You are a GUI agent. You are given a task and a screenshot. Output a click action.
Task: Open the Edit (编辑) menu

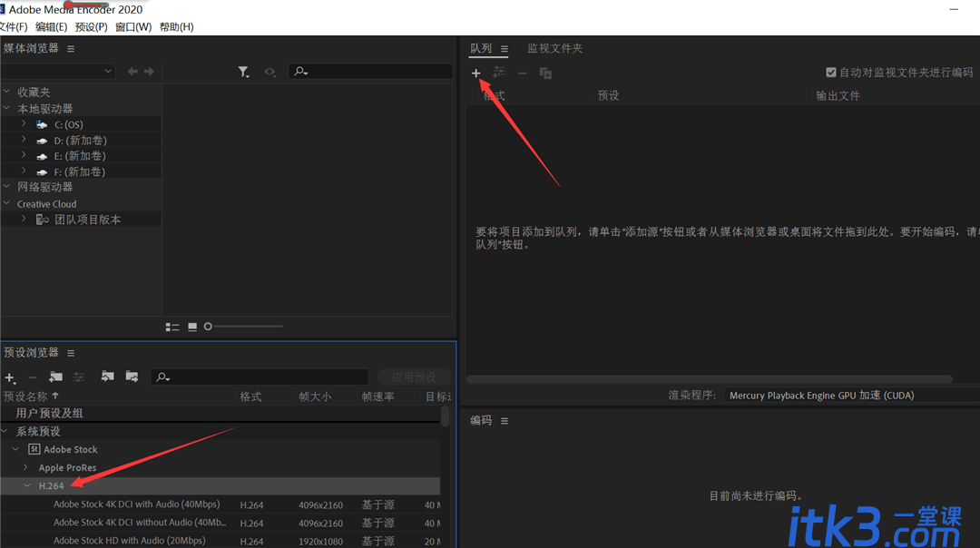click(51, 27)
